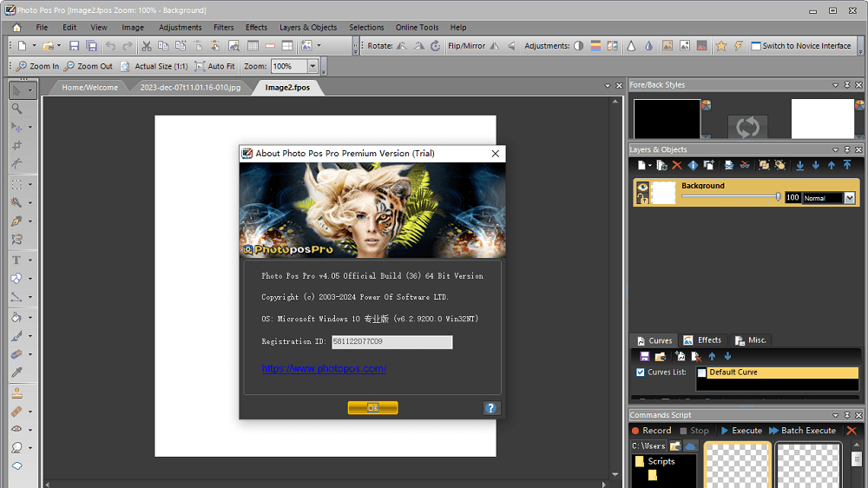Expand the Open file dropdown arrow
The height and width of the screenshot is (488, 868).
[58, 46]
